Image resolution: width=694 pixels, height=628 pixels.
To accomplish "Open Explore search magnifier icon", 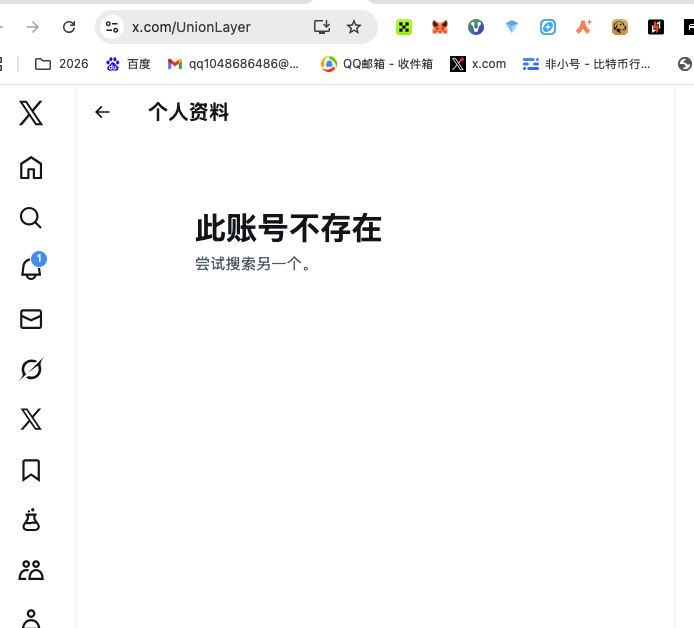I will 31,218.
